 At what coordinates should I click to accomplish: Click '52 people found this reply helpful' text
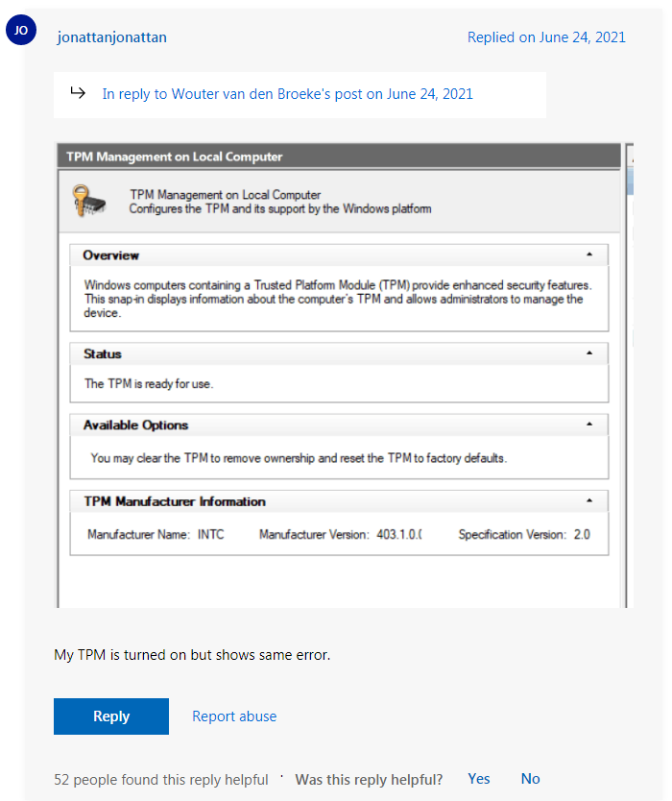[161, 780]
